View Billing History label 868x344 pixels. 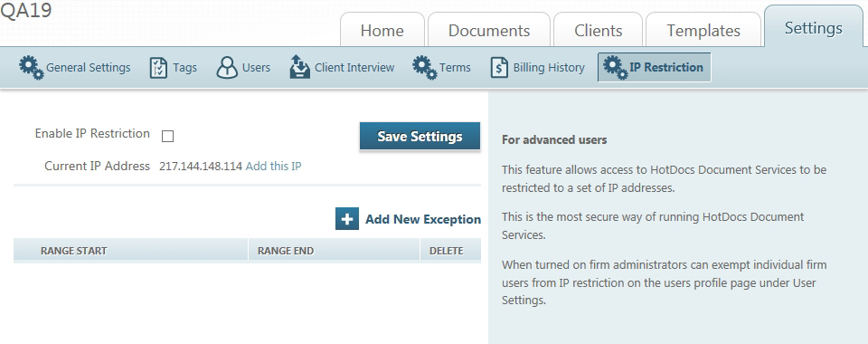coord(549,68)
